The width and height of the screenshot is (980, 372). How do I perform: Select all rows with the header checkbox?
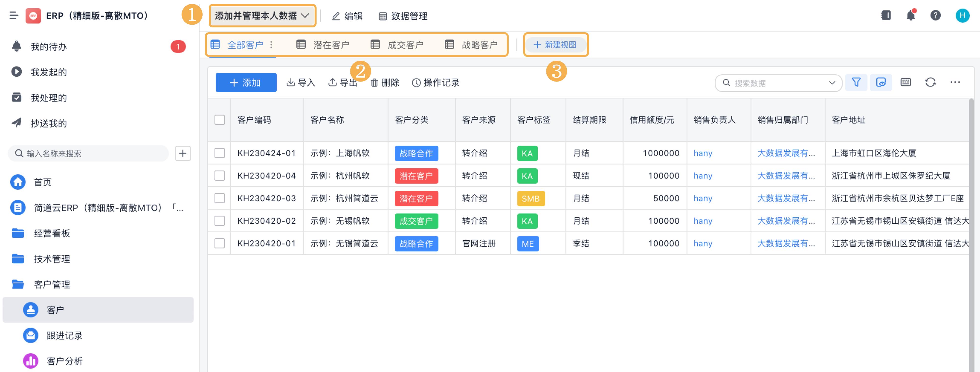[x=220, y=120]
